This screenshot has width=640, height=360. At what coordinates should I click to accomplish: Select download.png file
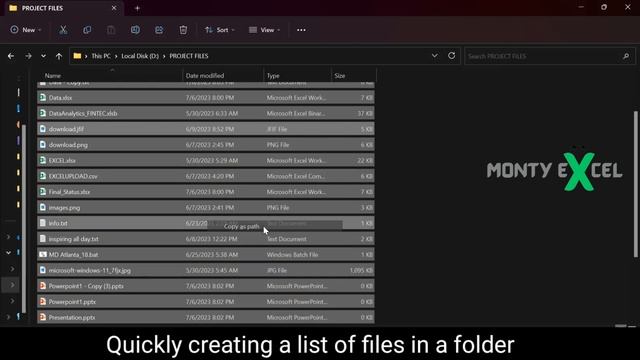[x=206, y=145]
